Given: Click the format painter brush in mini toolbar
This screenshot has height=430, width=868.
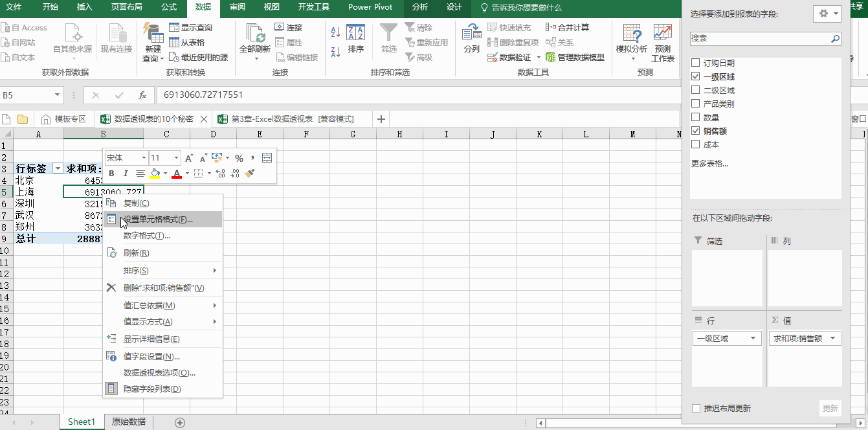Looking at the screenshot, I should 250,174.
